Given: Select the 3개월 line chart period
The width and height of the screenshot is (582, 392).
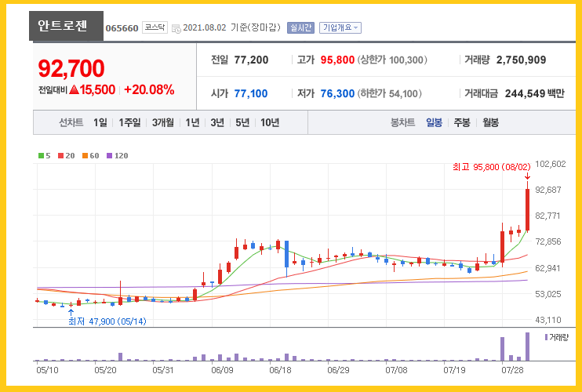Looking at the screenshot, I should pos(163,122).
